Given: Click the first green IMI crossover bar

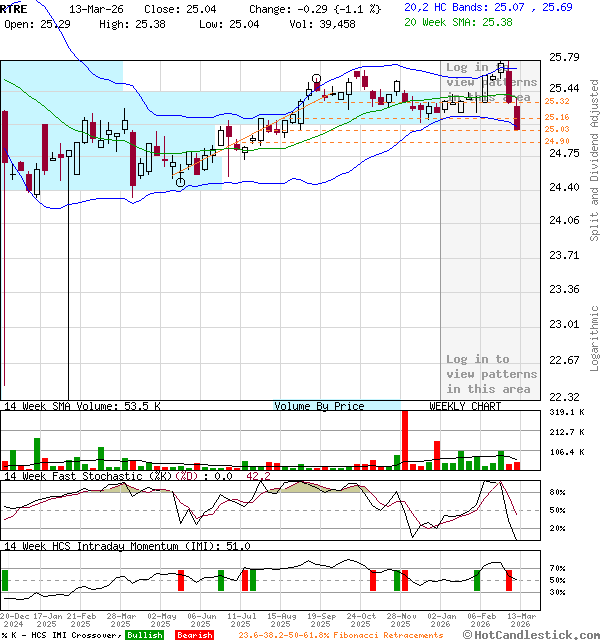Looking at the screenshot, I should point(5,580).
